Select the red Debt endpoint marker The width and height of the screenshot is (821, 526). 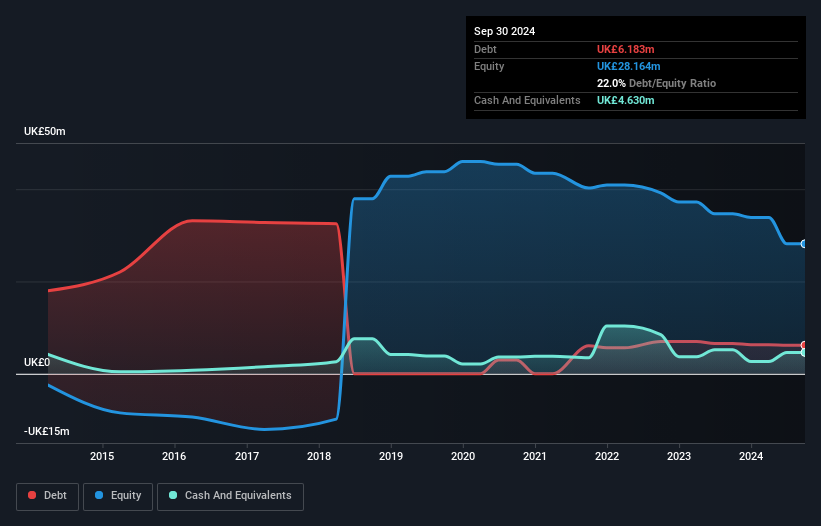tap(804, 345)
